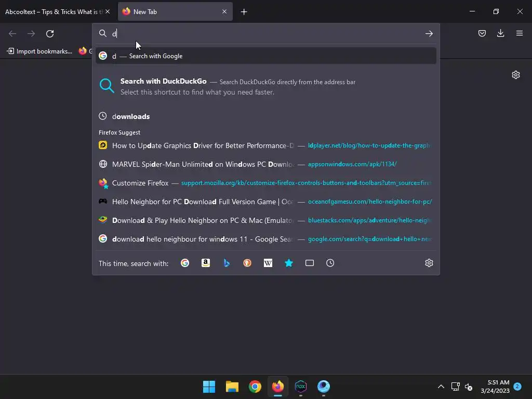The height and width of the screenshot is (399, 532).
Task: Choose the 'downloads' history suggestion
Action: click(265, 116)
